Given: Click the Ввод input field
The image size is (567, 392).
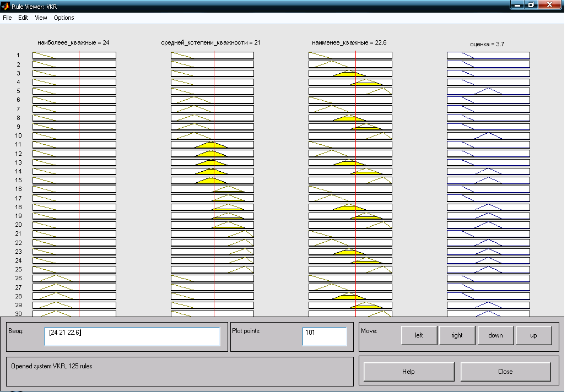Looking at the screenshot, I should pos(132,336).
